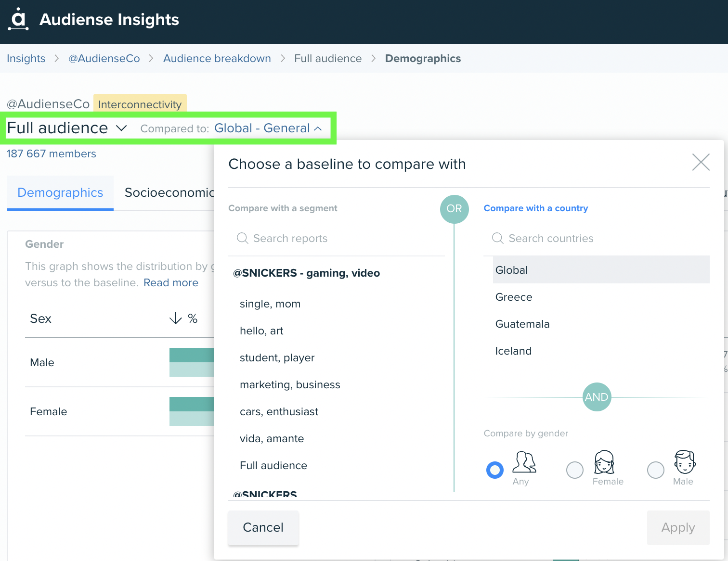The width and height of the screenshot is (728, 561).
Task: Click the Male row dark bar
Action: (x=192, y=355)
